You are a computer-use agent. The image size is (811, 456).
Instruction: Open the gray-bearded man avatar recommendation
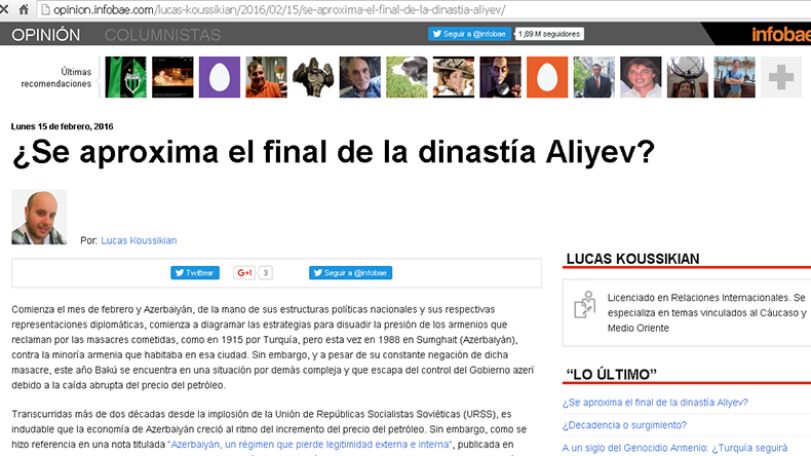360,77
